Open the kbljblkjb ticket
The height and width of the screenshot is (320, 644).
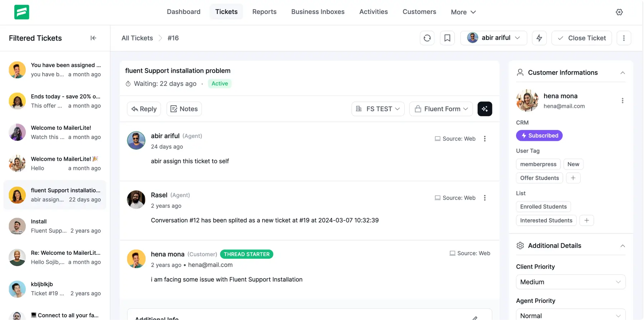(55, 289)
